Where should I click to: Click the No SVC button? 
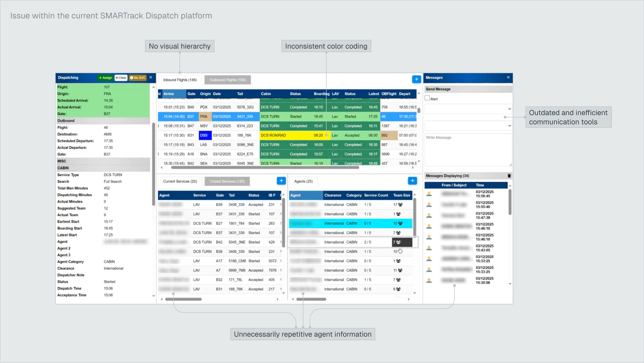click(x=138, y=78)
